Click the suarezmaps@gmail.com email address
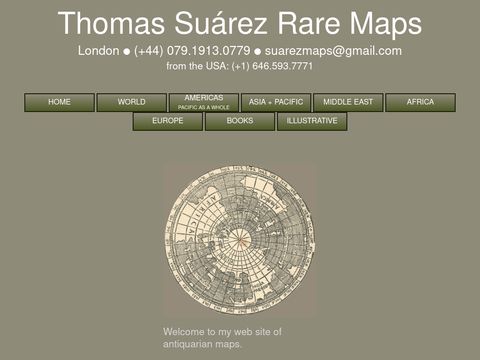Viewport: 480px width, 360px height. (333, 51)
